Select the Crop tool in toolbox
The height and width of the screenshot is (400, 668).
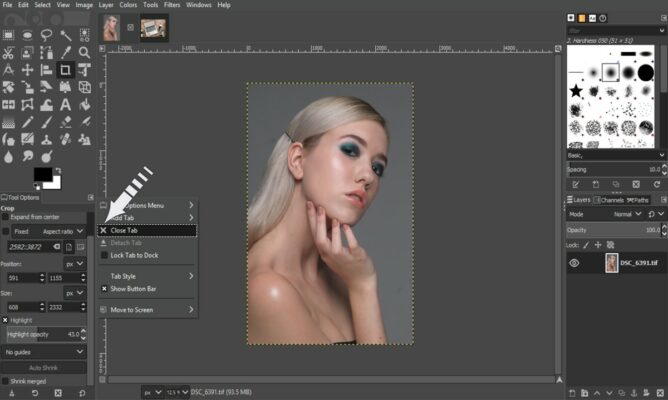tap(65, 70)
